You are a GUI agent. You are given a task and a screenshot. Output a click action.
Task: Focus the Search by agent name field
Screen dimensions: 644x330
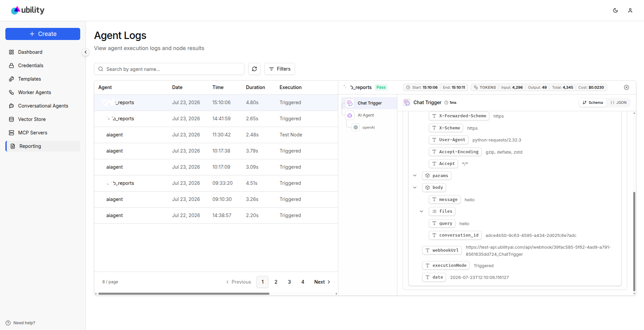tap(169, 69)
